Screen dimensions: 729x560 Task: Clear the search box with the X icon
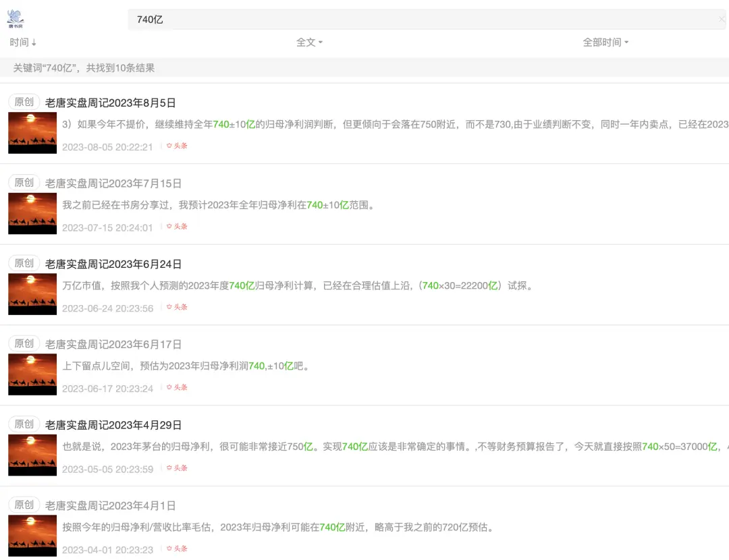click(721, 20)
